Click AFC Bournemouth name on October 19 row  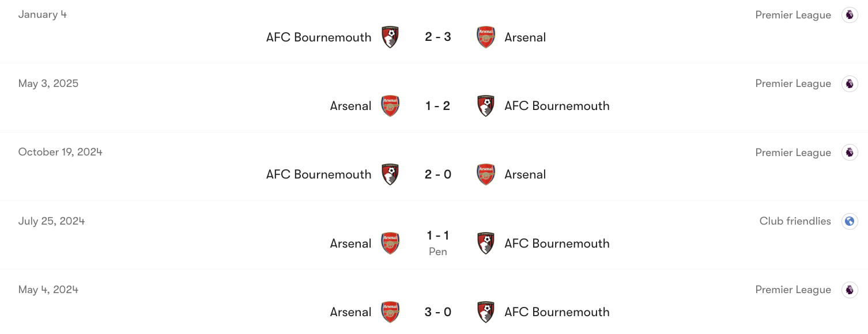pos(319,174)
